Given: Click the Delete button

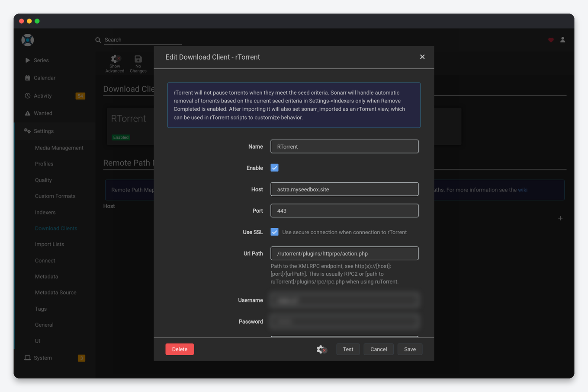Looking at the screenshot, I should tap(180, 349).
